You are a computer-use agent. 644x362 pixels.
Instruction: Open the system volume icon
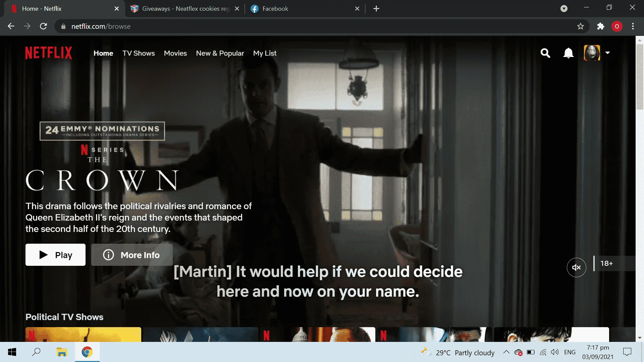(x=555, y=352)
